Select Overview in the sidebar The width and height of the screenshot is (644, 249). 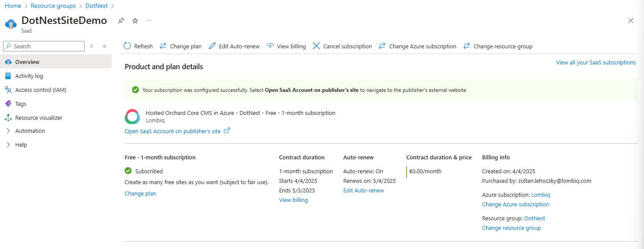click(56, 62)
